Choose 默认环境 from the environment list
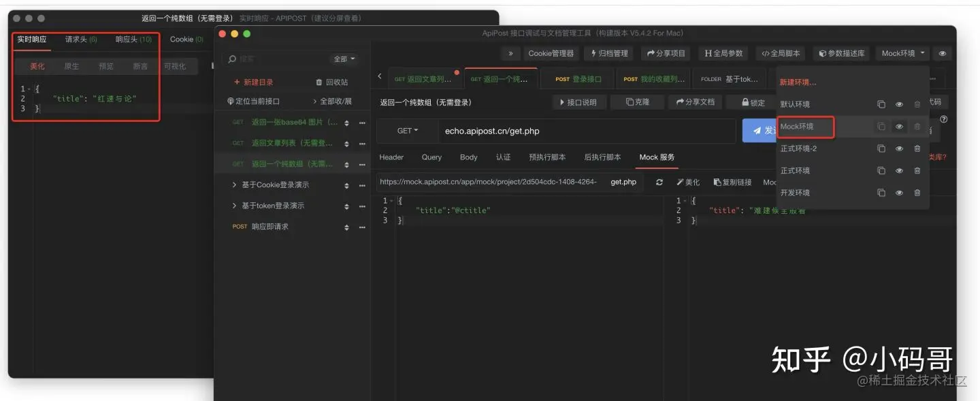 [x=795, y=104]
